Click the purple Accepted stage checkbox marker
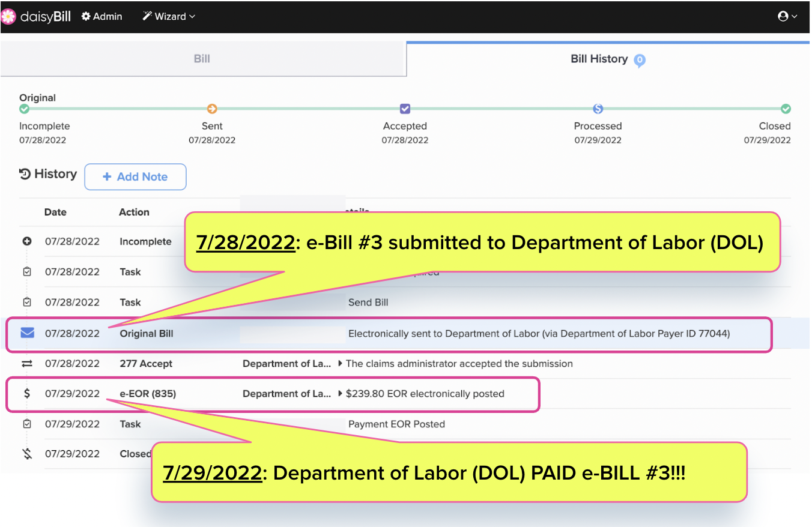 (405, 109)
